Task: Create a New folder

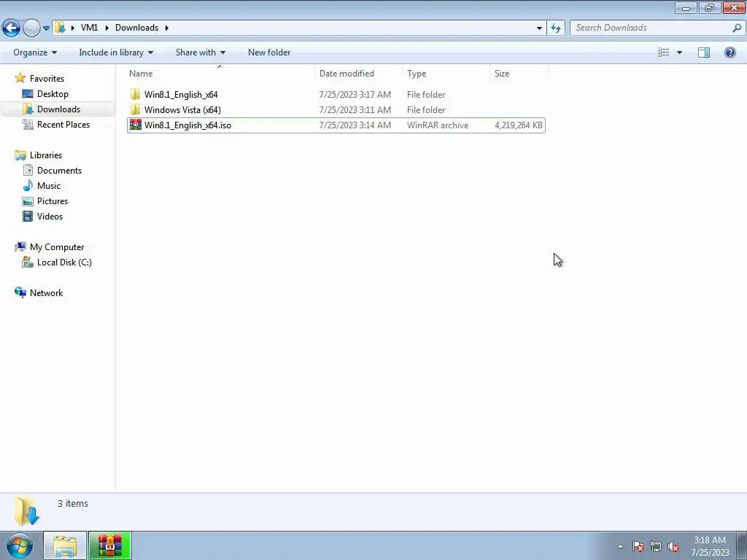Action: [269, 52]
